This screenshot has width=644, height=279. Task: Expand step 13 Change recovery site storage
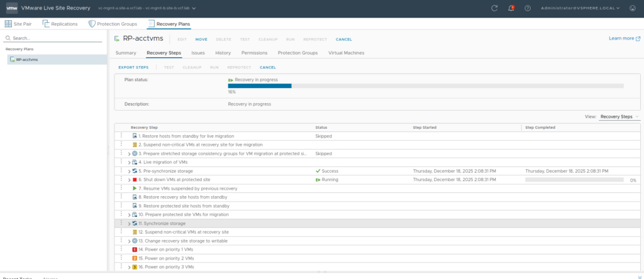pos(129,241)
